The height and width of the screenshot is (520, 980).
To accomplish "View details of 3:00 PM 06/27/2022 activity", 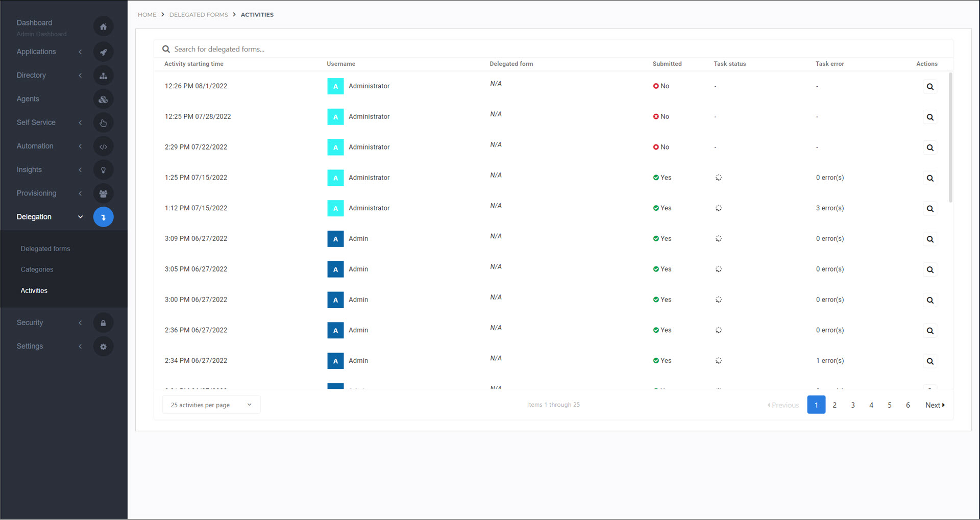I will (x=930, y=300).
